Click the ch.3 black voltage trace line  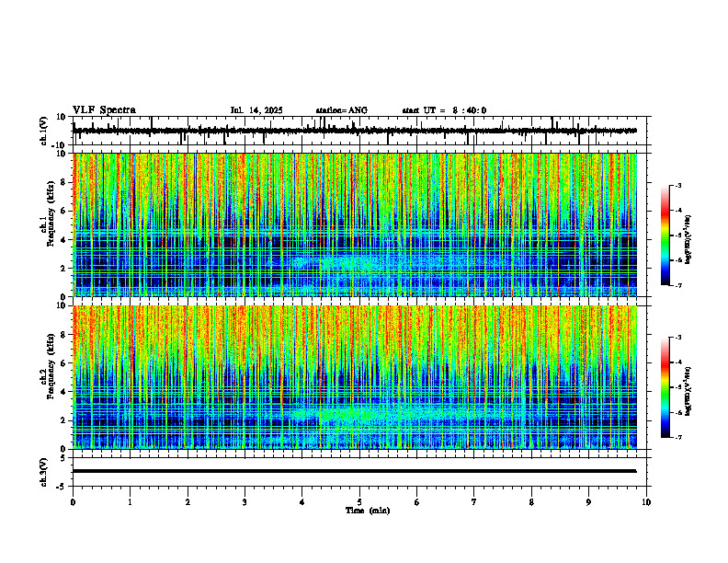point(354,471)
